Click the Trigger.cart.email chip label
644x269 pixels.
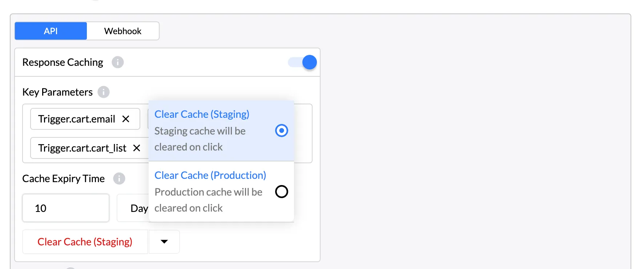(77, 119)
